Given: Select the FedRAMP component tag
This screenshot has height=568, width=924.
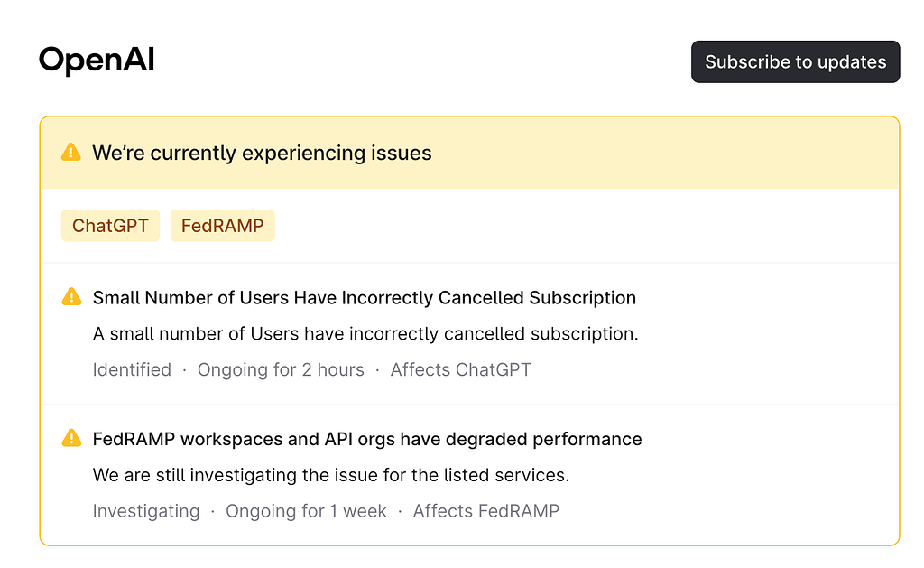Looking at the screenshot, I should click(222, 226).
